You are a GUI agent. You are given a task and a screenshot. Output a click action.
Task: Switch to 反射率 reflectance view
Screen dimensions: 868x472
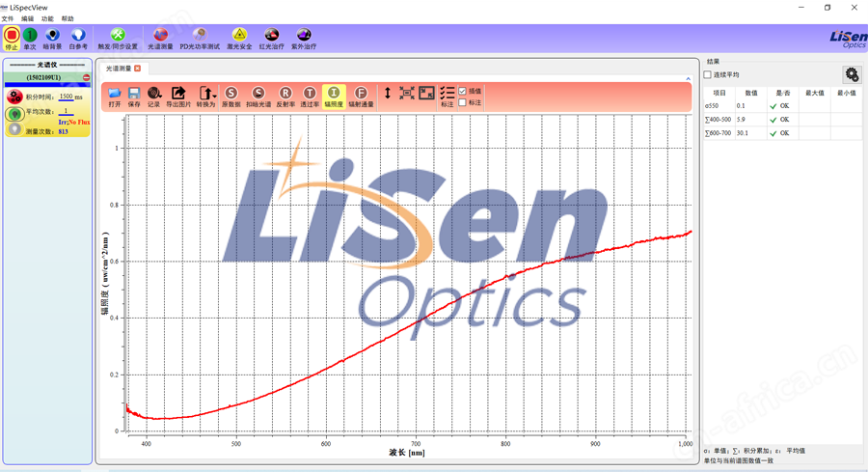(x=285, y=97)
